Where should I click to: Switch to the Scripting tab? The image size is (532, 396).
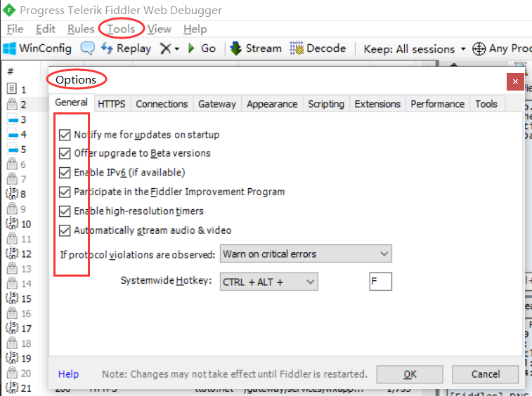click(326, 104)
